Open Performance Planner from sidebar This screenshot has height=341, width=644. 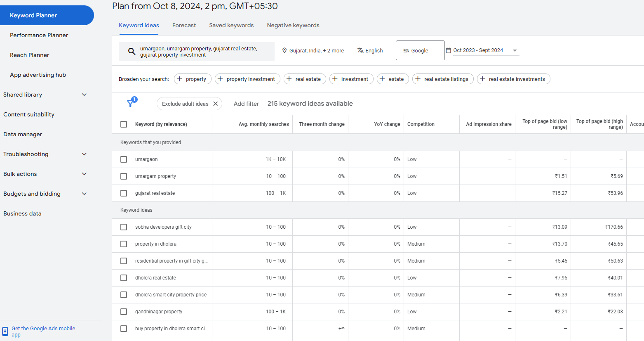pos(39,35)
